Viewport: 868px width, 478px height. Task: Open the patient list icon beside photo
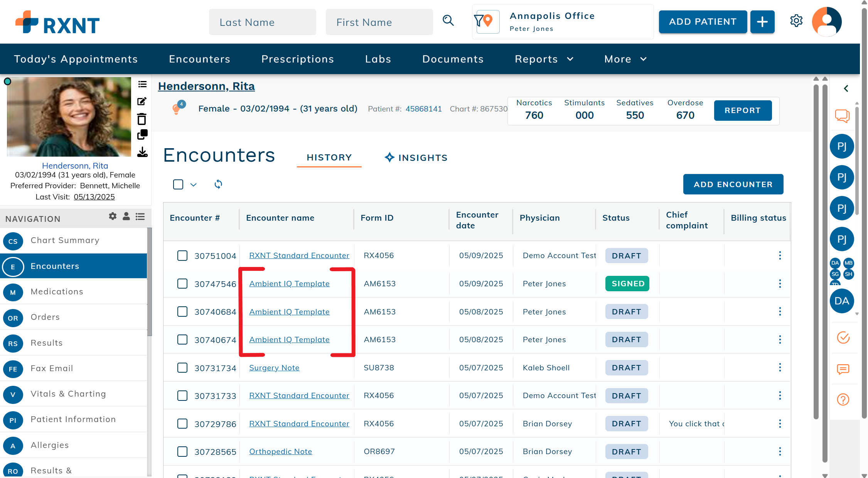click(x=142, y=84)
